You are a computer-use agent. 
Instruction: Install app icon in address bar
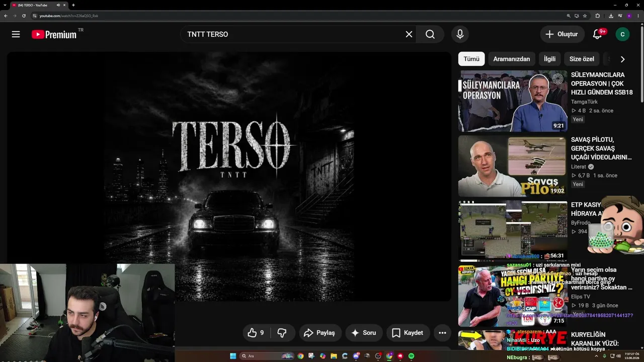[577, 16]
